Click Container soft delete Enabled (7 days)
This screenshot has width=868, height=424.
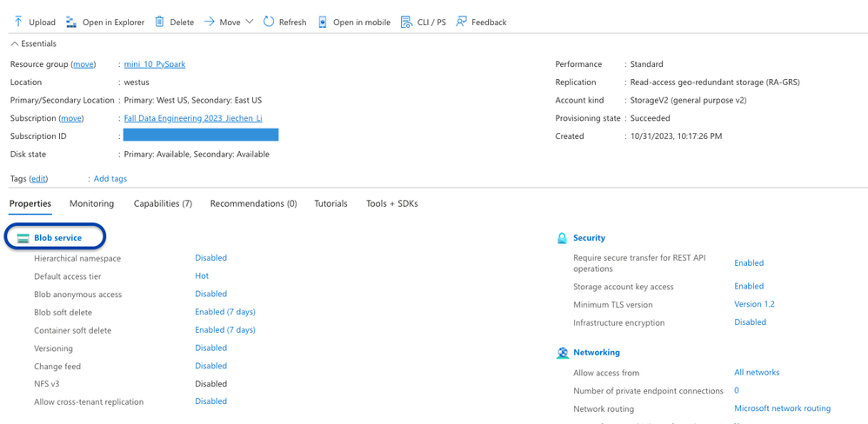click(x=225, y=330)
